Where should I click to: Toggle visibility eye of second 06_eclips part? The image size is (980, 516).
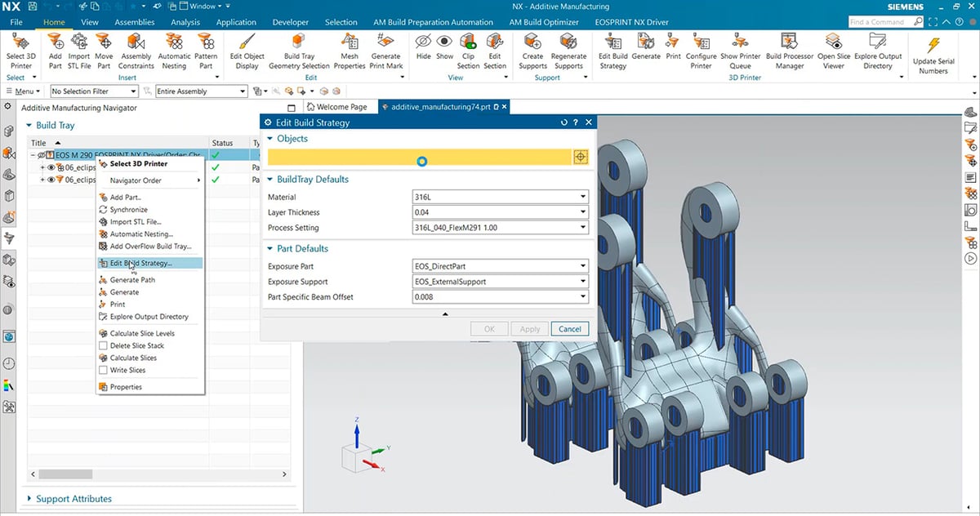(x=51, y=180)
